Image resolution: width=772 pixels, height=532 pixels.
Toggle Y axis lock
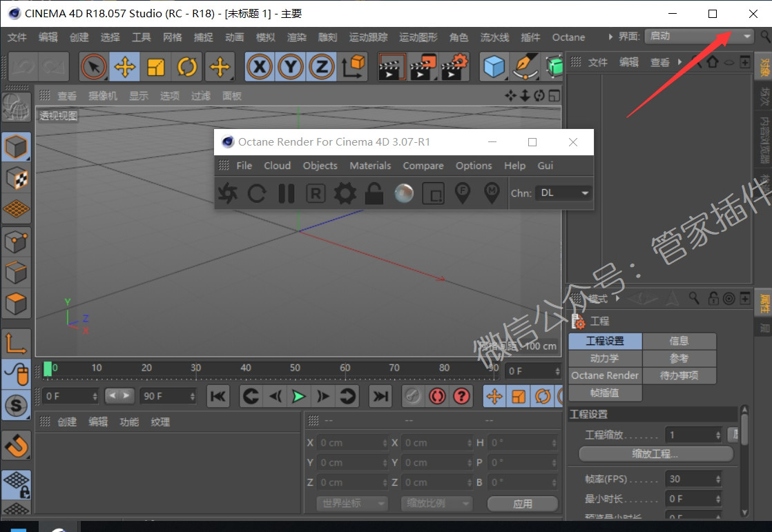291,66
